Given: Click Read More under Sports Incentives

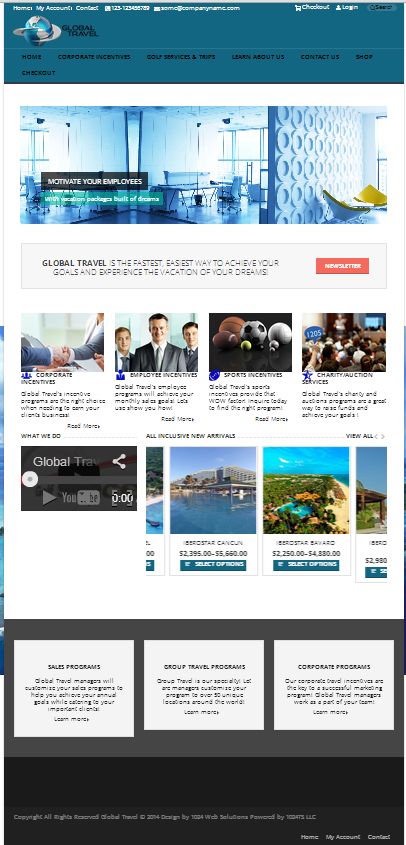Looking at the screenshot, I should click(x=271, y=419).
